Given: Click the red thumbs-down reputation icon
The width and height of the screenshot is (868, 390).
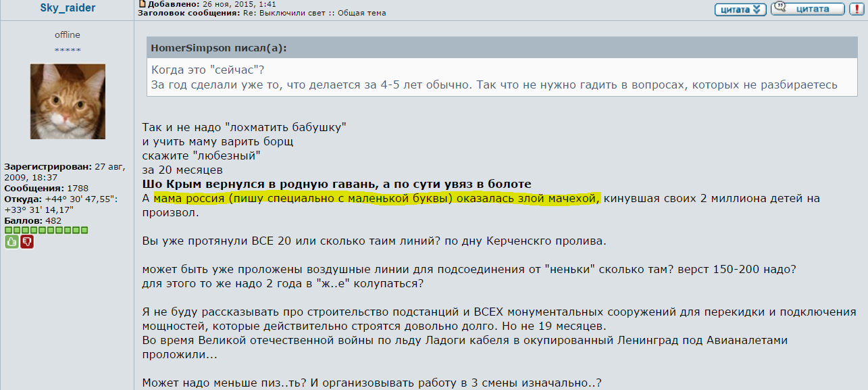Looking at the screenshot, I should tap(27, 241).
